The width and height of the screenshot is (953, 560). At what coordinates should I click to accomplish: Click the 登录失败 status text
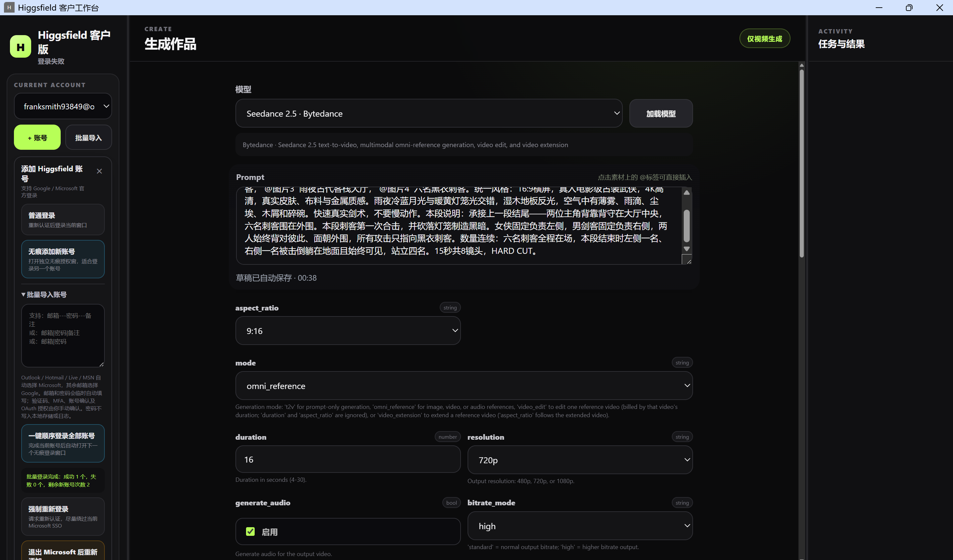[x=51, y=61]
